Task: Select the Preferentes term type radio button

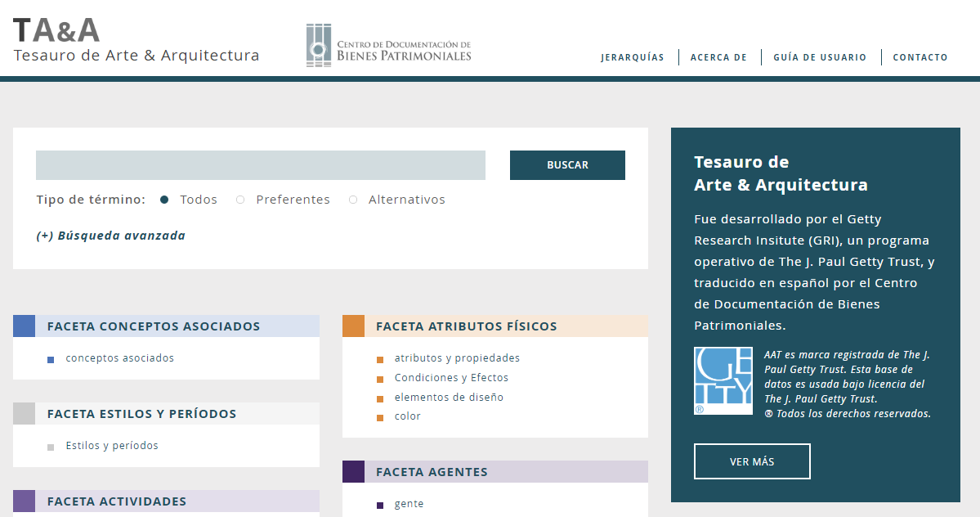Action: click(x=240, y=199)
